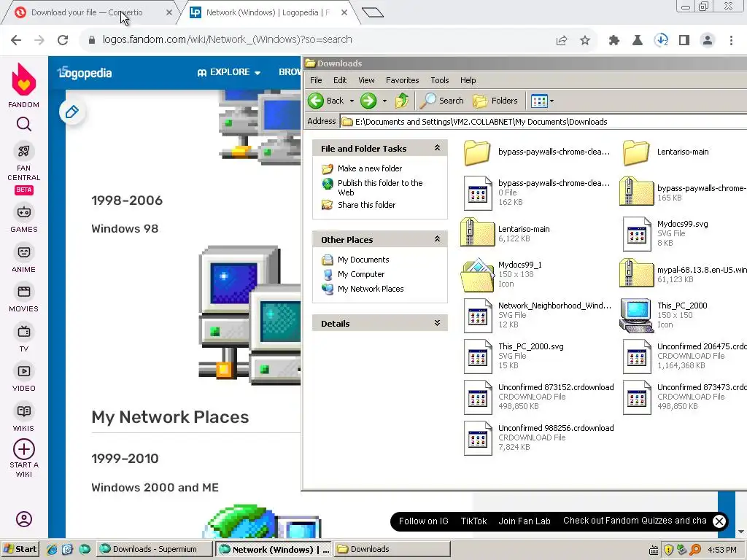Close the Fandom bottom banner with X
Image resolution: width=747 pixels, height=560 pixels.
pos(719,521)
